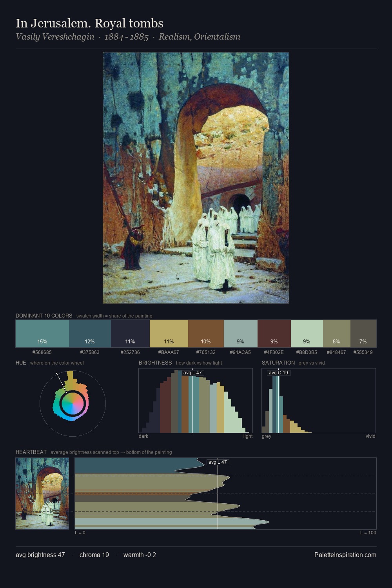
Task: Click the main painting image
Action: point(196,178)
